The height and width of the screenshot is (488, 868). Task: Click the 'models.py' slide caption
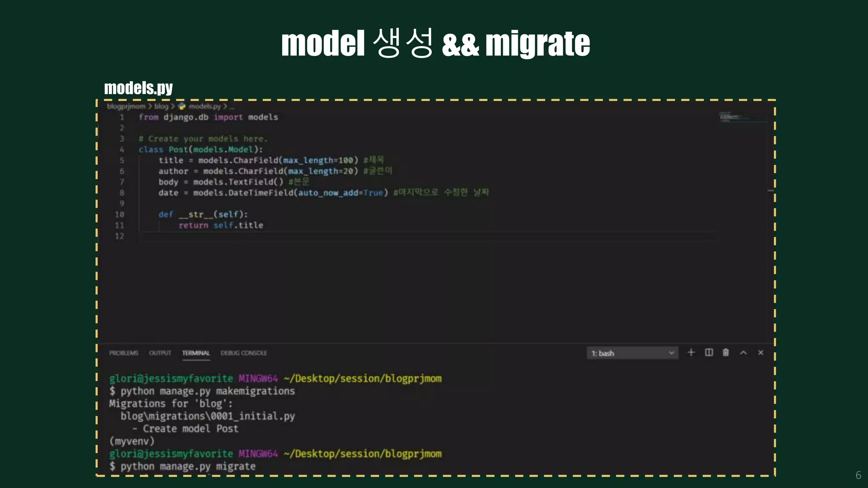(139, 88)
